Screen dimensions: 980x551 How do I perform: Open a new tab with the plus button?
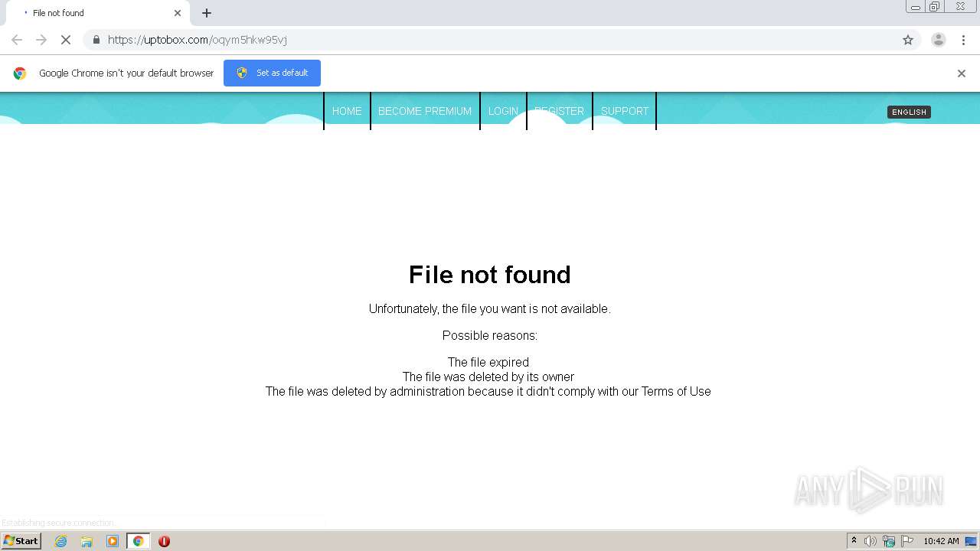tap(207, 13)
